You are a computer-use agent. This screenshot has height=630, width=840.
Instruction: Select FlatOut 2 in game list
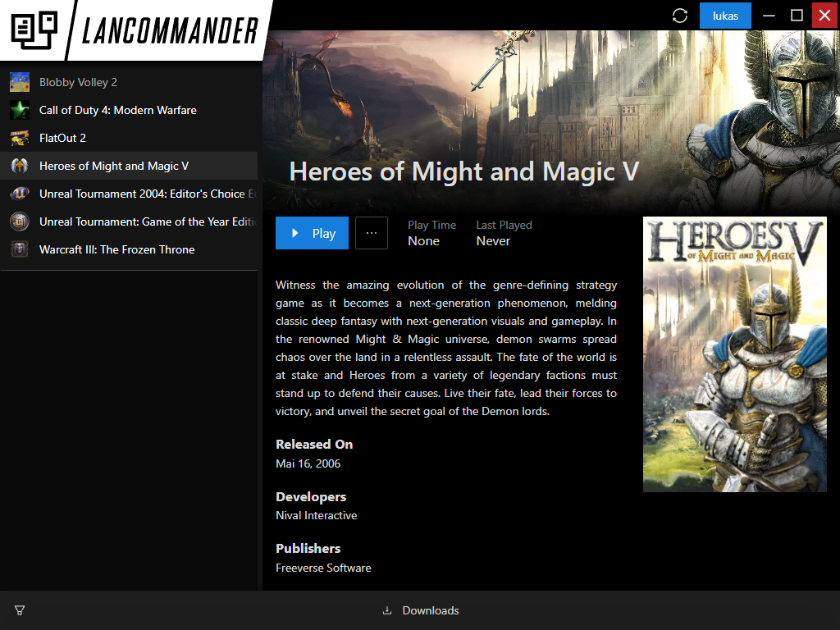[129, 138]
